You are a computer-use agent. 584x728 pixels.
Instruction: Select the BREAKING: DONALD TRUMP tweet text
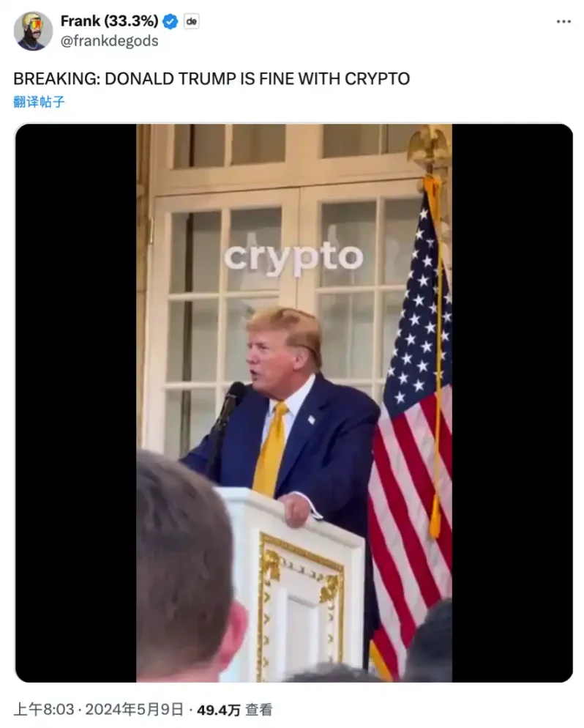click(x=211, y=79)
